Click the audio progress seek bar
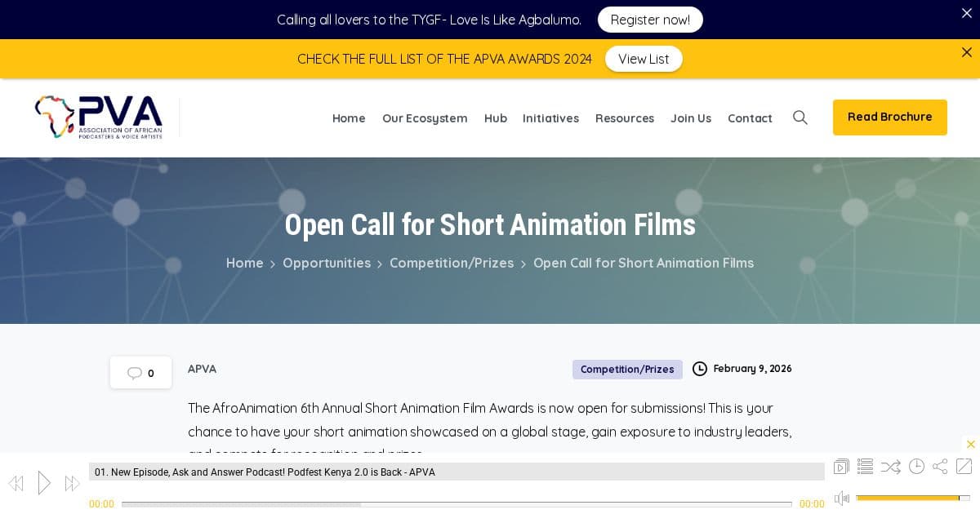This screenshot has width=980, height=514. click(x=456, y=504)
